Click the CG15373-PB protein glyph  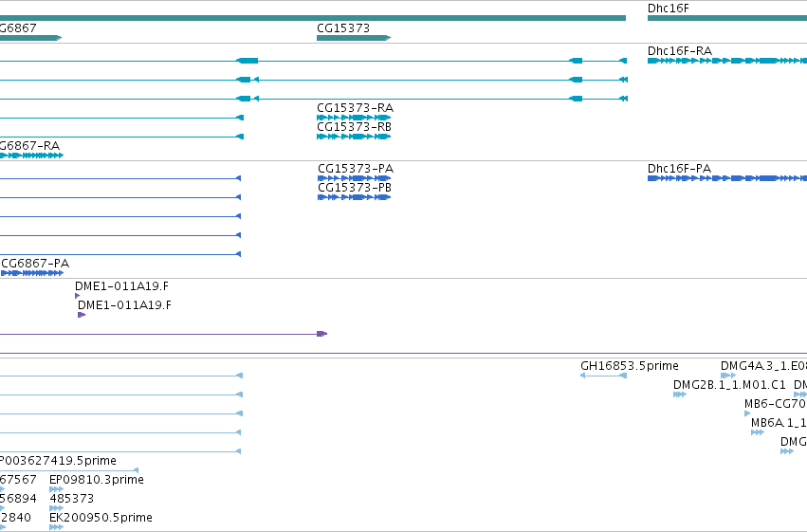coord(354,197)
